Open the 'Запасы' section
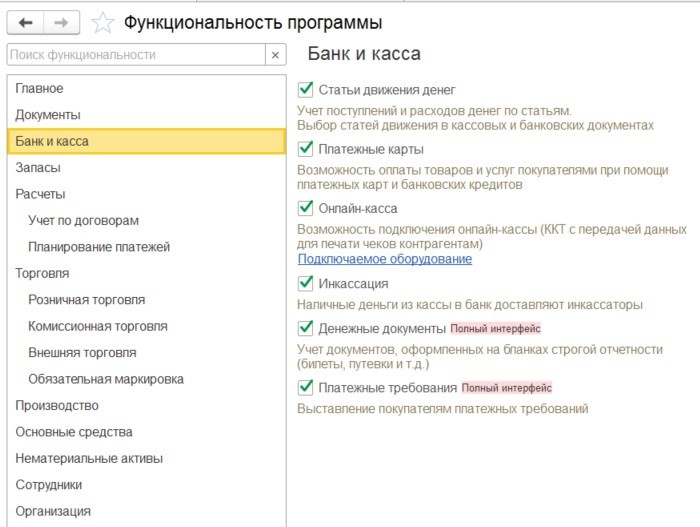 [x=146, y=167]
